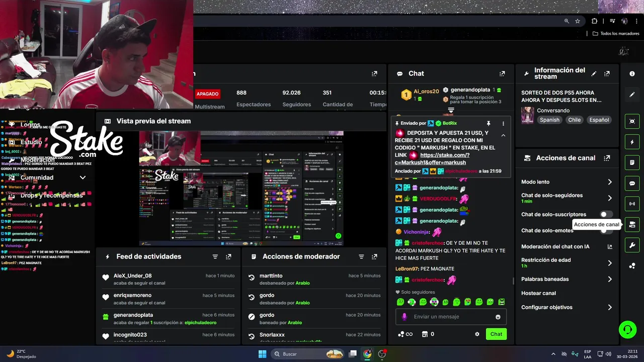Select the first green emote in the quick emote row
Screen dimensions: 644x362
[x=400, y=302]
